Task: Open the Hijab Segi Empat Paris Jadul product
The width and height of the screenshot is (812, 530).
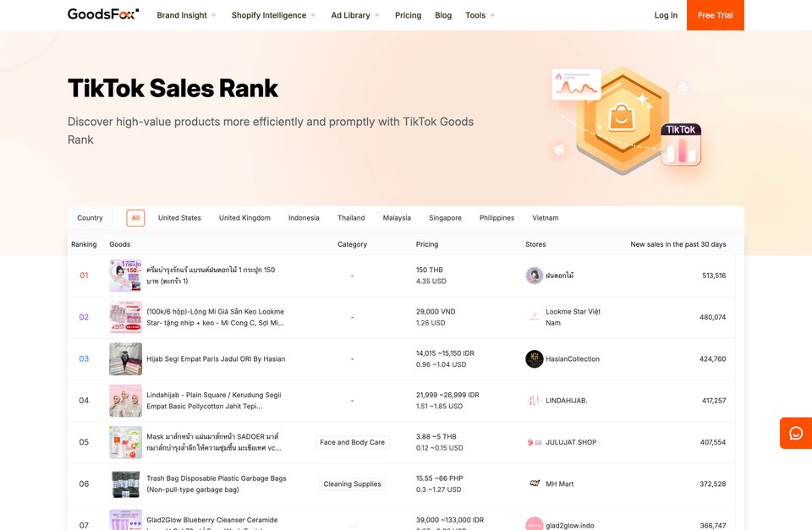Action: point(216,358)
